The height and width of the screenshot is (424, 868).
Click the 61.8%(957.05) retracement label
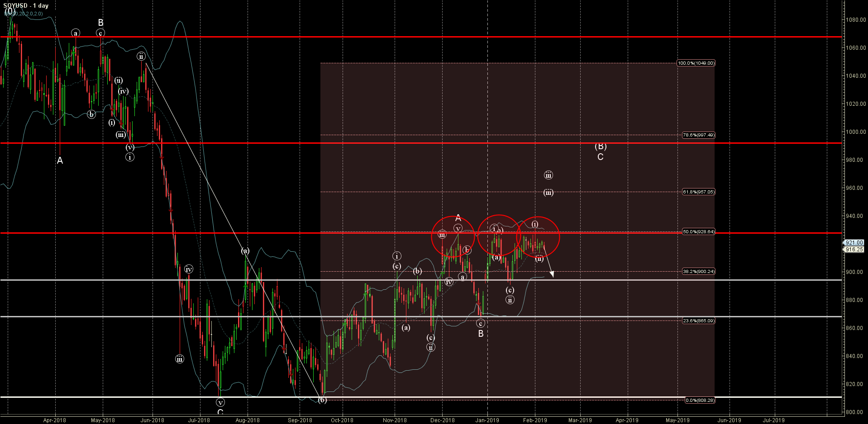[x=698, y=192]
